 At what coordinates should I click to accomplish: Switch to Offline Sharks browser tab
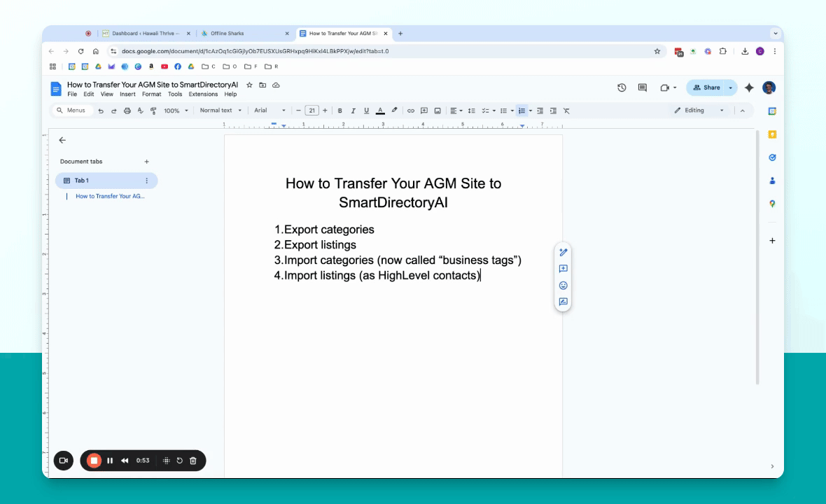(246, 33)
